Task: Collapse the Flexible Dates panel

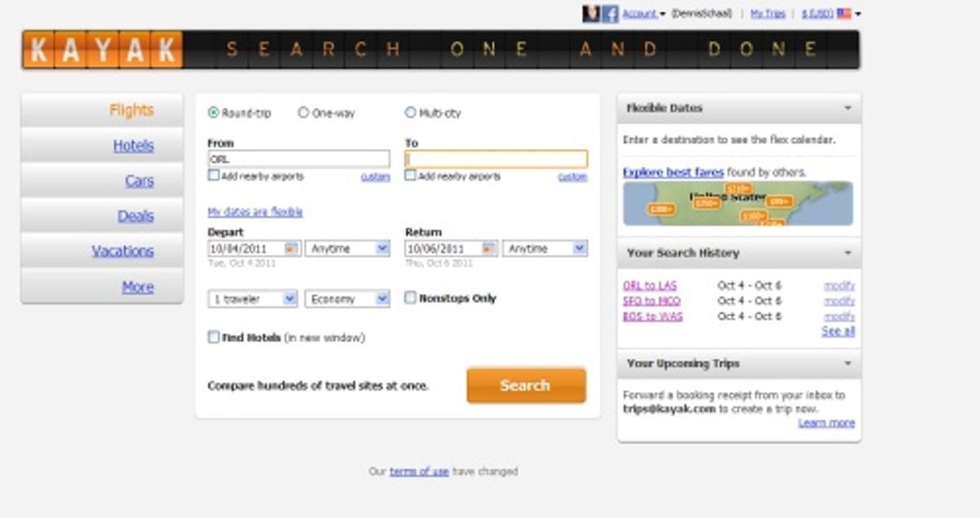Action: pyautogui.click(x=849, y=107)
